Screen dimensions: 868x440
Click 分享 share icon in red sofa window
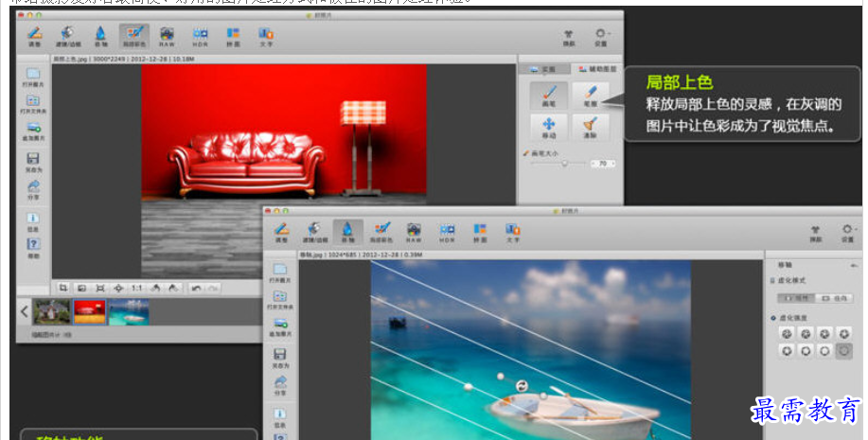[33, 190]
